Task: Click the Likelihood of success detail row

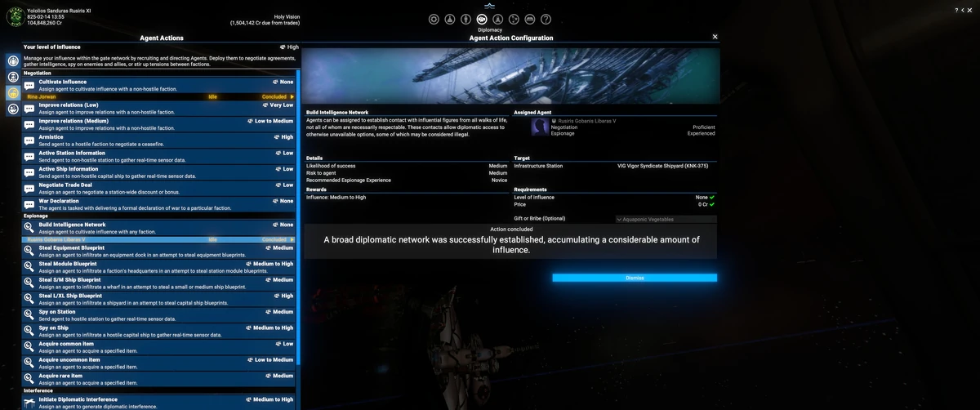Action: [407, 166]
